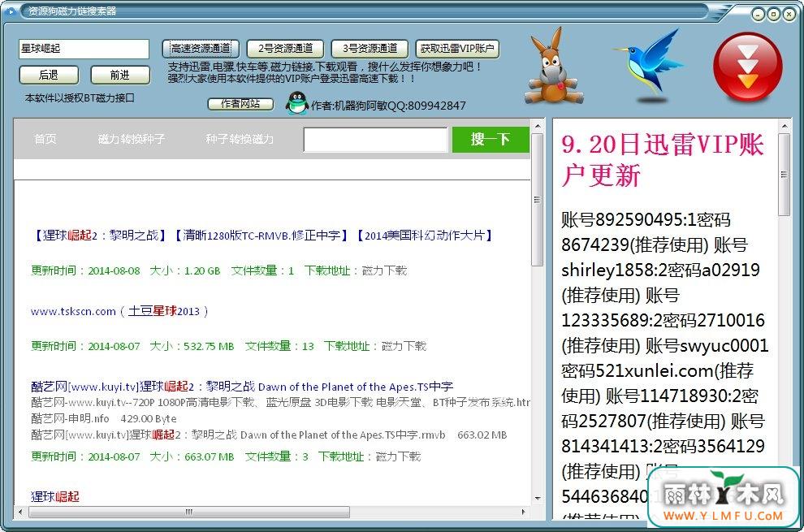804x532 pixels.
Task: Click 磁力下载 for the 532.75 MB result
Action: pyautogui.click(x=404, y=346)
